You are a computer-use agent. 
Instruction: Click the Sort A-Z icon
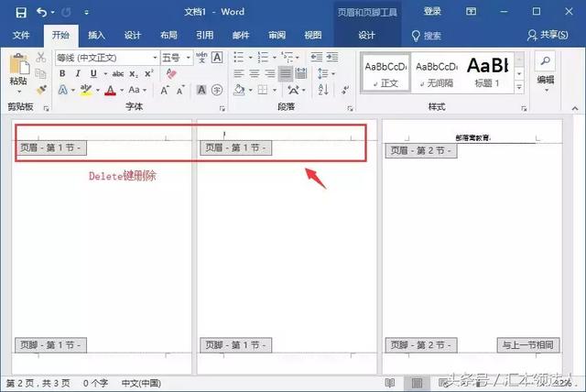tap(323, 90)
